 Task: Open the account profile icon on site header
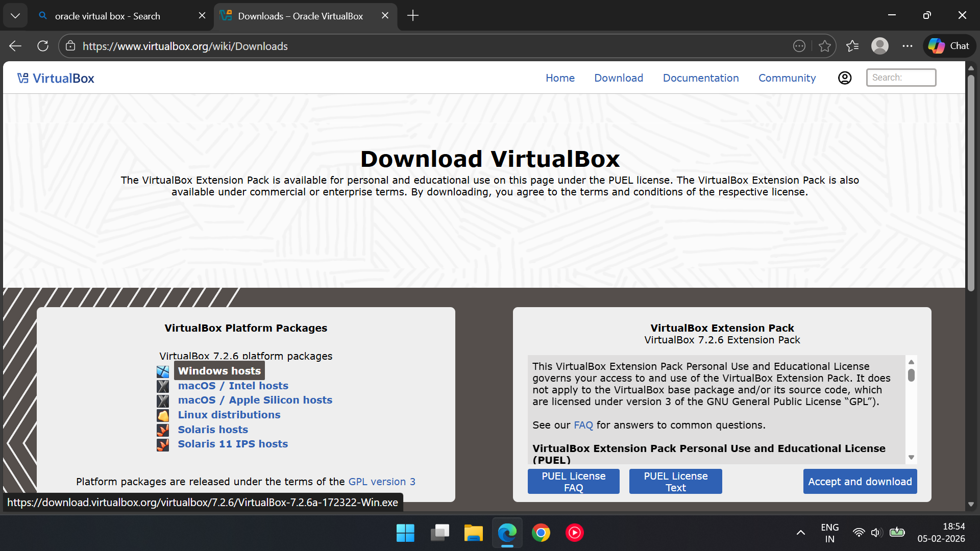[845, 78]
